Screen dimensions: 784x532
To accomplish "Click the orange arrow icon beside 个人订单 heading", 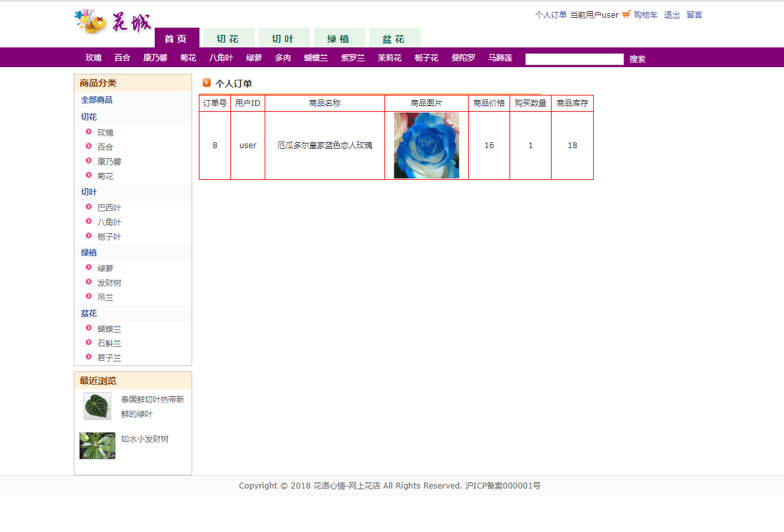I will pos(205,83).
